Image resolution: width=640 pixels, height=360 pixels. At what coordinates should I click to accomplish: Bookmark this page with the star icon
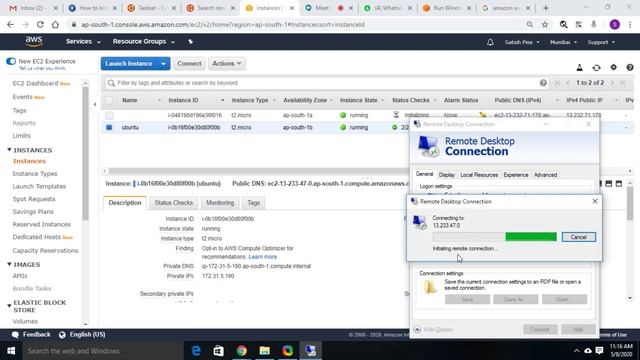click(545, 24)
